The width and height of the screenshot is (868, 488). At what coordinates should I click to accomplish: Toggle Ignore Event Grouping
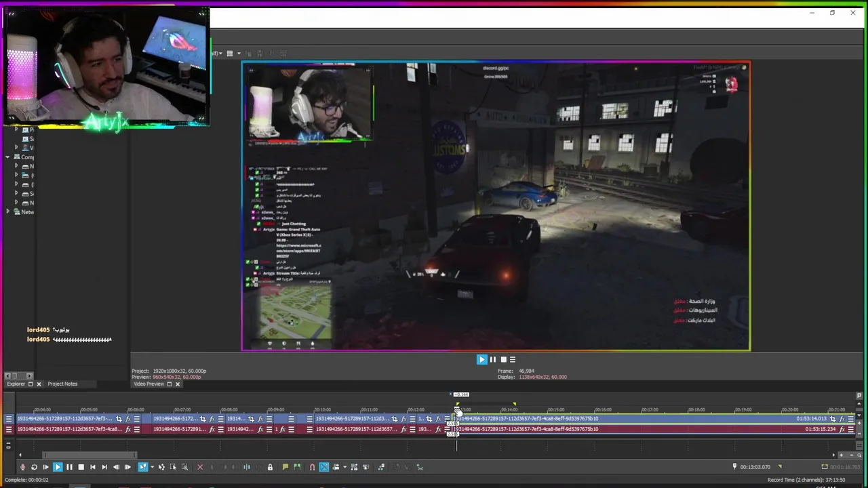[x=366, y=467]
